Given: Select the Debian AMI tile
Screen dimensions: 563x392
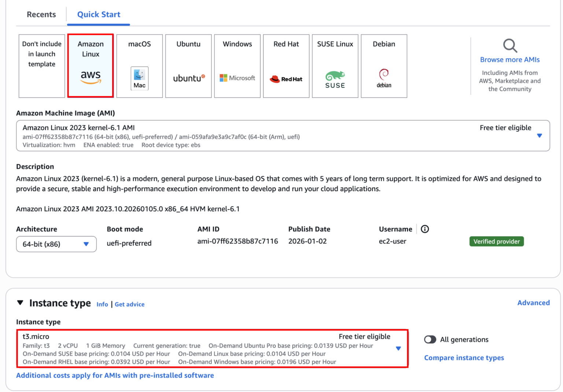Looking at the screenshot, I should tap(384, 65).
